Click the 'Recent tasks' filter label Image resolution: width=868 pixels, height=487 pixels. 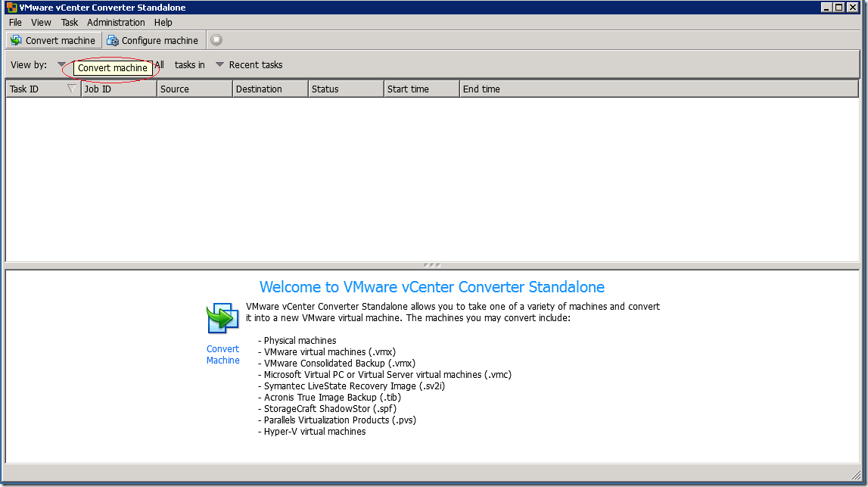(x=256, y=65)
